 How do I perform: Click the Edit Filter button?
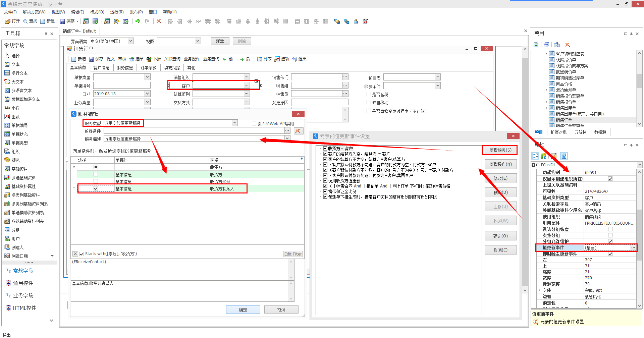tap(293, 254)
